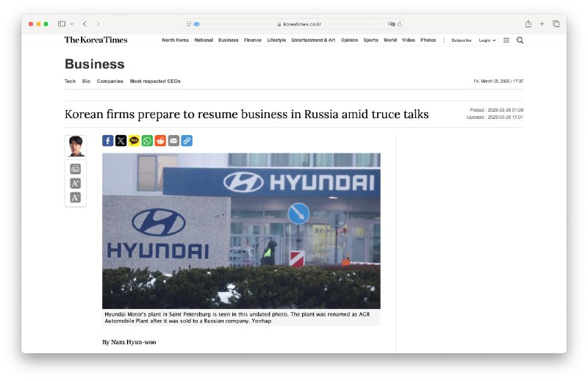Open North Korea section
Viewport: 588px width, 381px height.
pos(175,40)
